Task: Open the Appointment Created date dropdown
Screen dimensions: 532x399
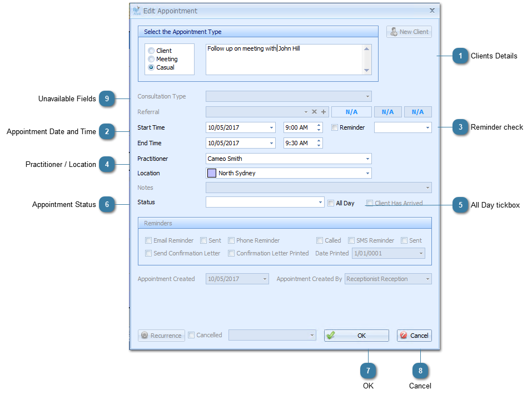Action: (265, 279)
